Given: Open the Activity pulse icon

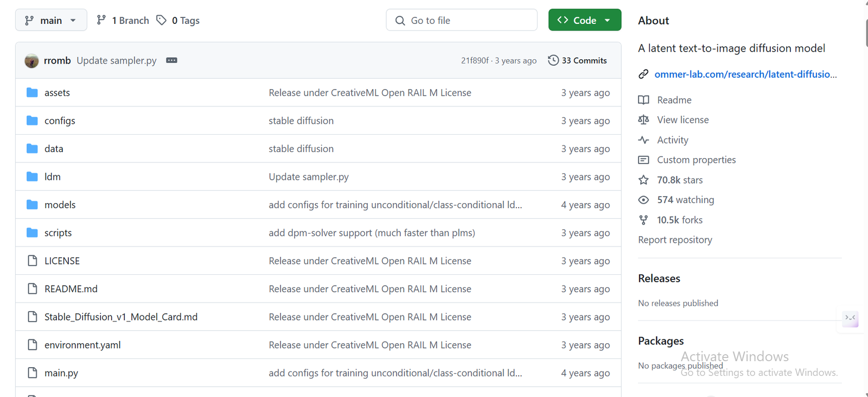Looking at the screenshot, I should (643, 140).
